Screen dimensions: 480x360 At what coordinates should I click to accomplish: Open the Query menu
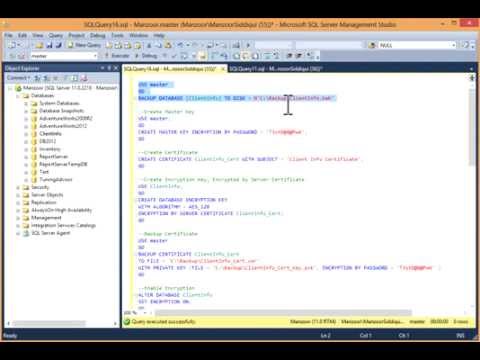click(56, 35)
